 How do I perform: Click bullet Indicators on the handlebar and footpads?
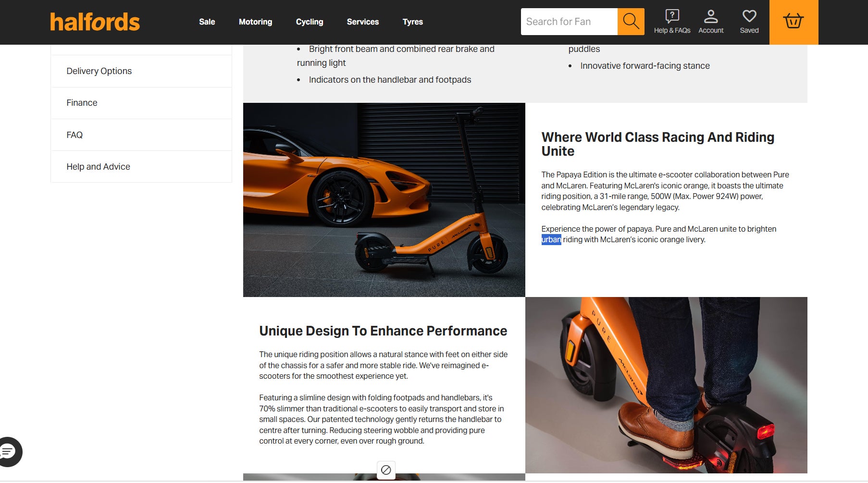(x=390, y=80)
